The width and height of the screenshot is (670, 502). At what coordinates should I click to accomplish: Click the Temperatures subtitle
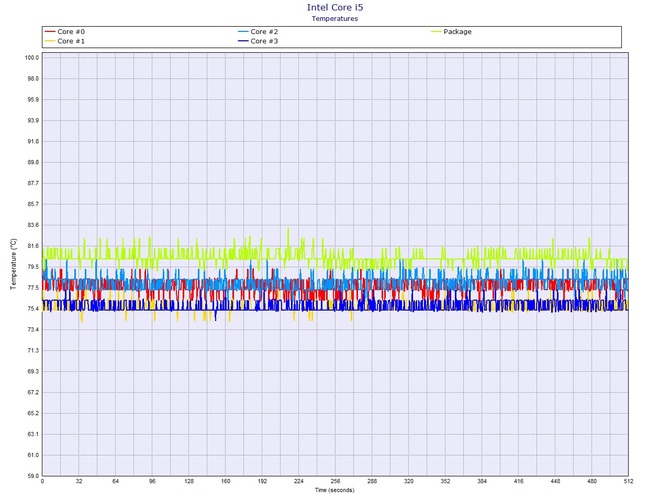tap(335, 18)
